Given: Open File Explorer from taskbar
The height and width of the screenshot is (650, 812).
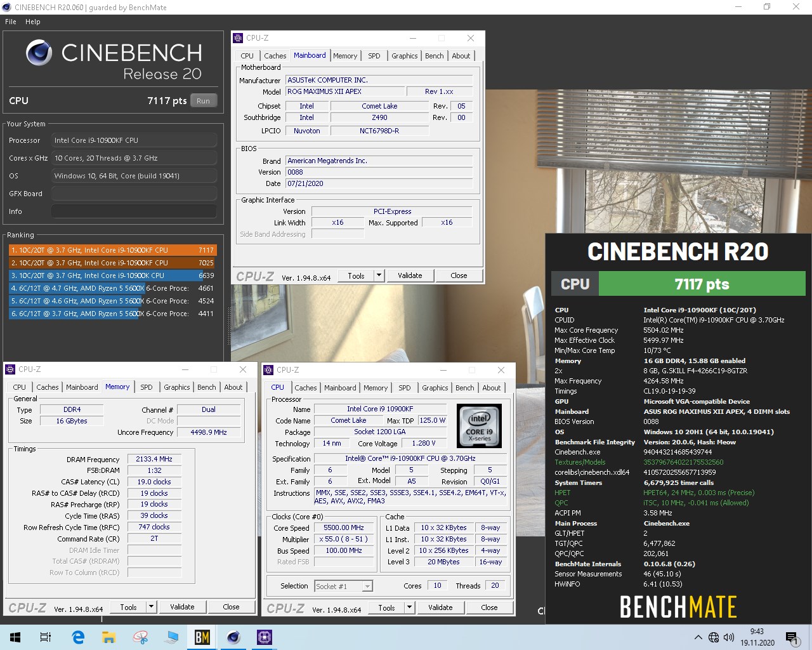Looking at the screenshot, I should [109, 637].
